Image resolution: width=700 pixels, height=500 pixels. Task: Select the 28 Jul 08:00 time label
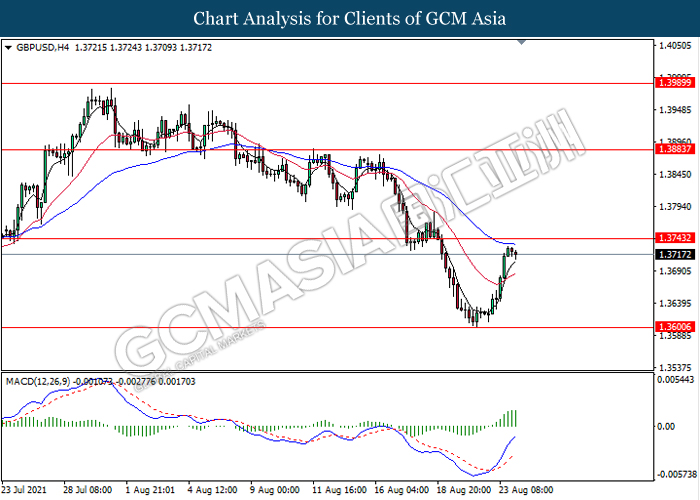coord(90,491)
